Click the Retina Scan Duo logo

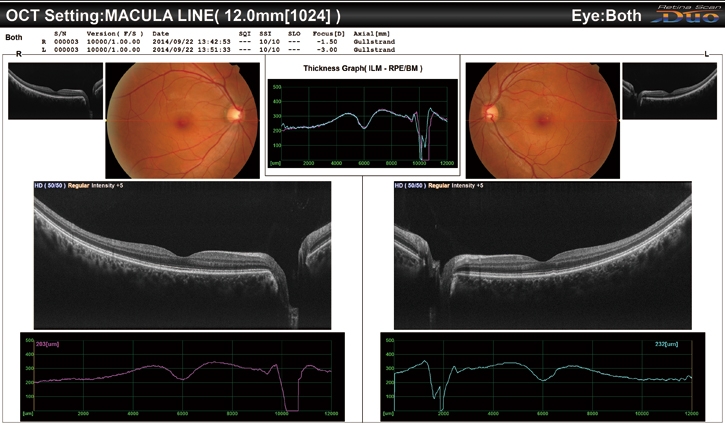(x=689, y=13)
